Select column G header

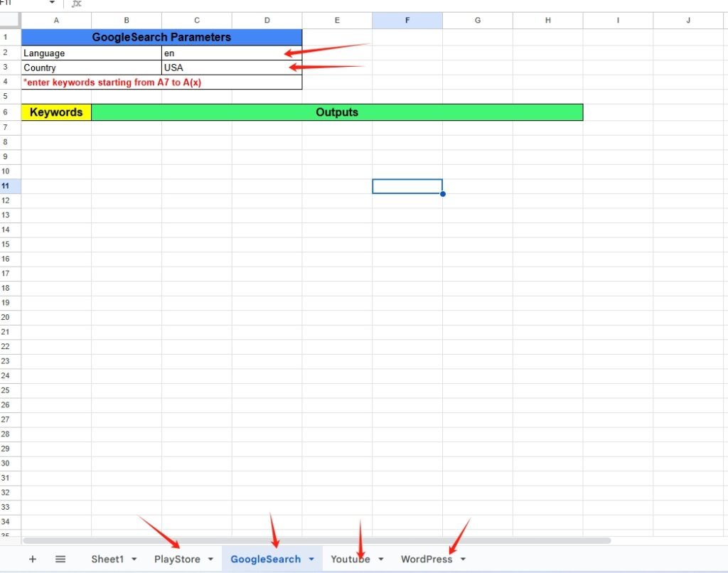[478, 21]
